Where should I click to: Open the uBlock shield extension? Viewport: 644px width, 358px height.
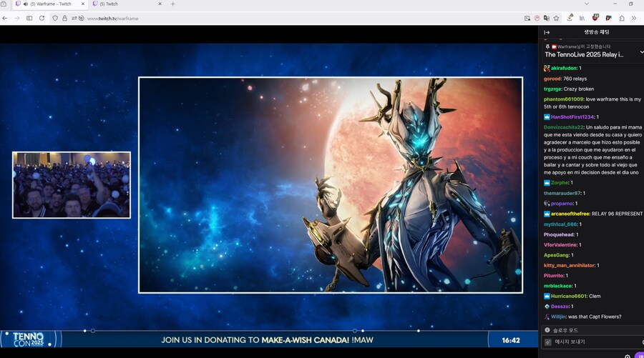click(x=595, y=17)
